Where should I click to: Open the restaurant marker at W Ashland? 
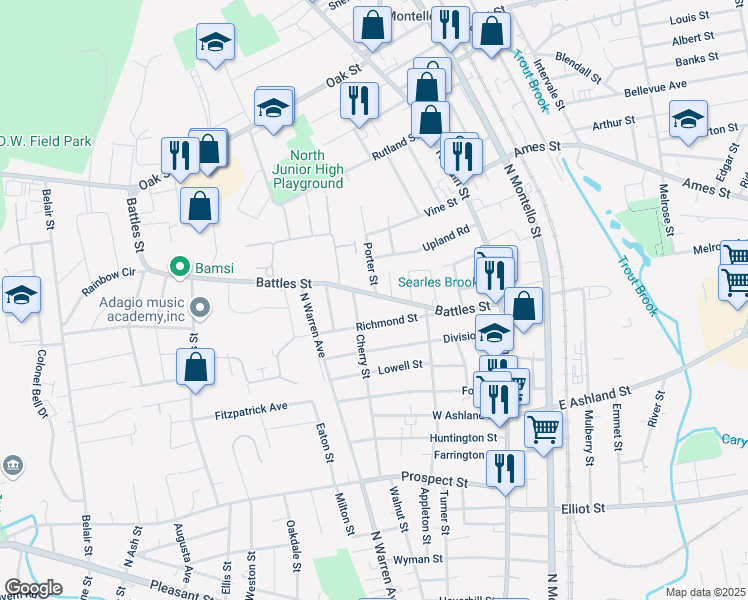click(499, 403)
